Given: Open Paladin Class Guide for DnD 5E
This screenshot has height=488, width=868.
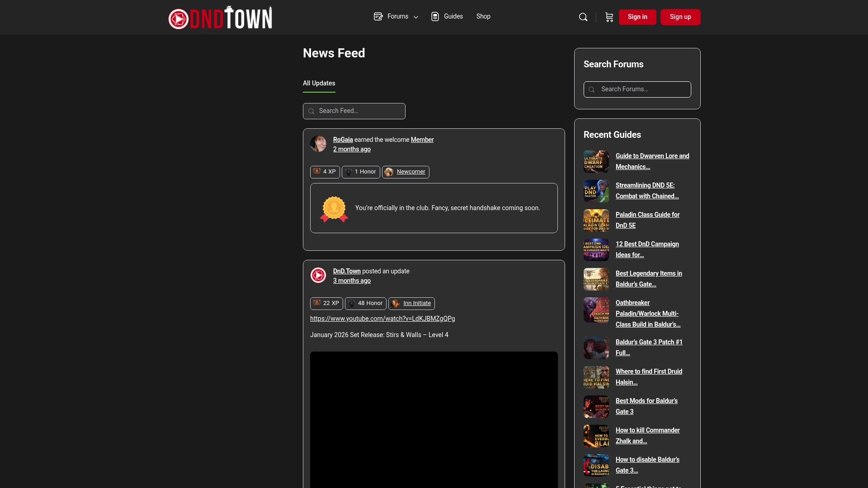Looking at the screenshot, I should tap(647, 221).
